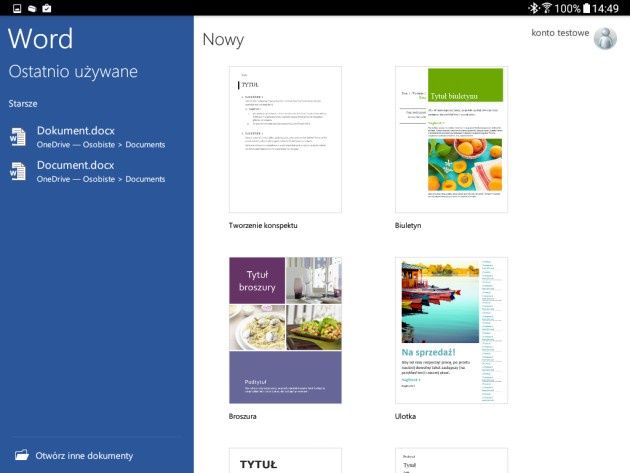Open the image notification icon
Image resolution: width=630 pixels, height=473 pixels.
click(x=17, y=8)
